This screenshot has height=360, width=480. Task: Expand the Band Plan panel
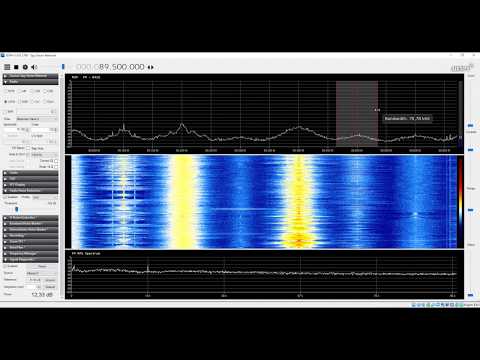point(30,247)
